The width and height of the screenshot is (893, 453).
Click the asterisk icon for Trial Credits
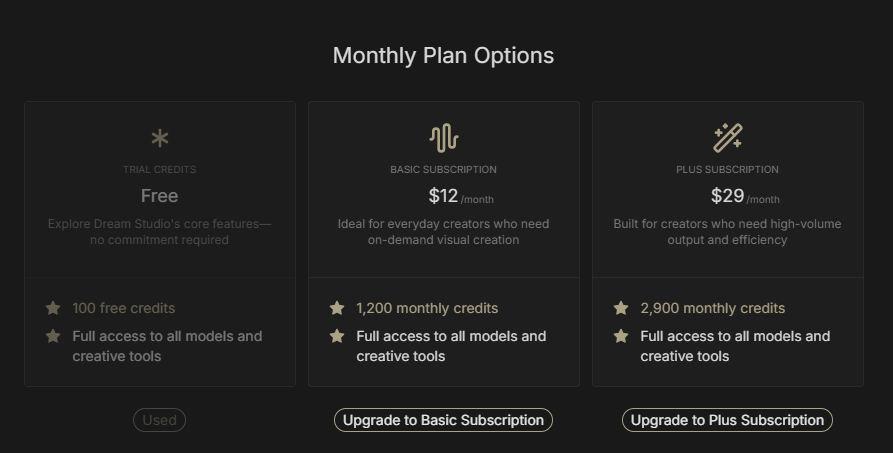(x=159, y=138)
